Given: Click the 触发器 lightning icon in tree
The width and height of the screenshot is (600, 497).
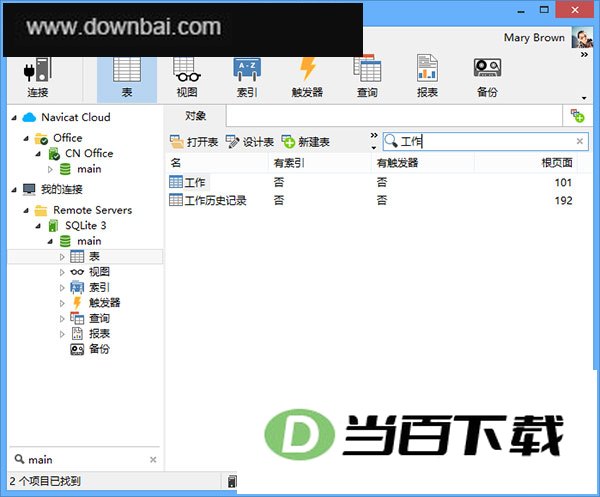Looking at the screenshot, I should 77,303.
